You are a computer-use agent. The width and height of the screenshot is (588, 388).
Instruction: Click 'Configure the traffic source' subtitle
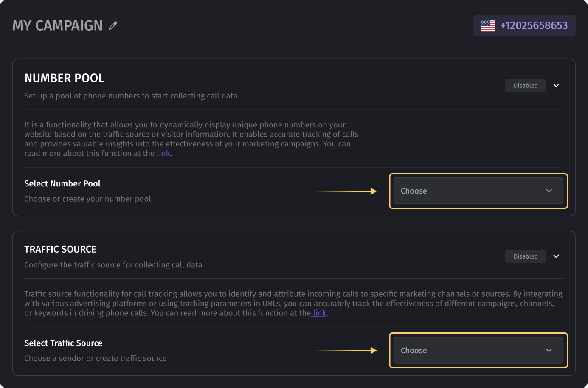113,264
